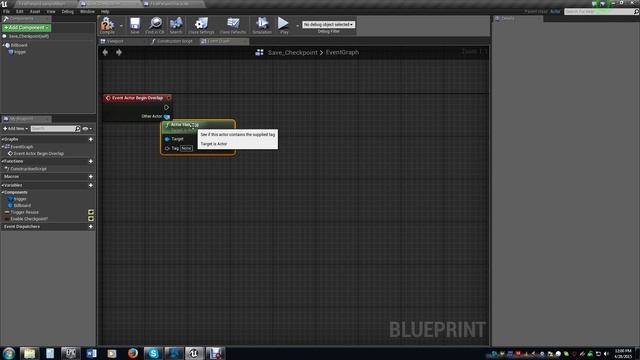Open the Asset menu

[x=35, y=11]
